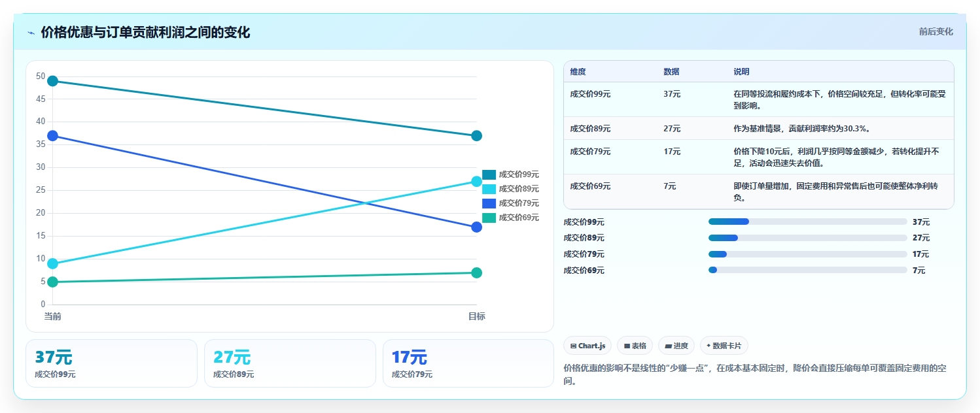Click the 99元 line's 当前 data point at 49
The width and height of the screenshot is (980, 413).
tap(53, 81)
